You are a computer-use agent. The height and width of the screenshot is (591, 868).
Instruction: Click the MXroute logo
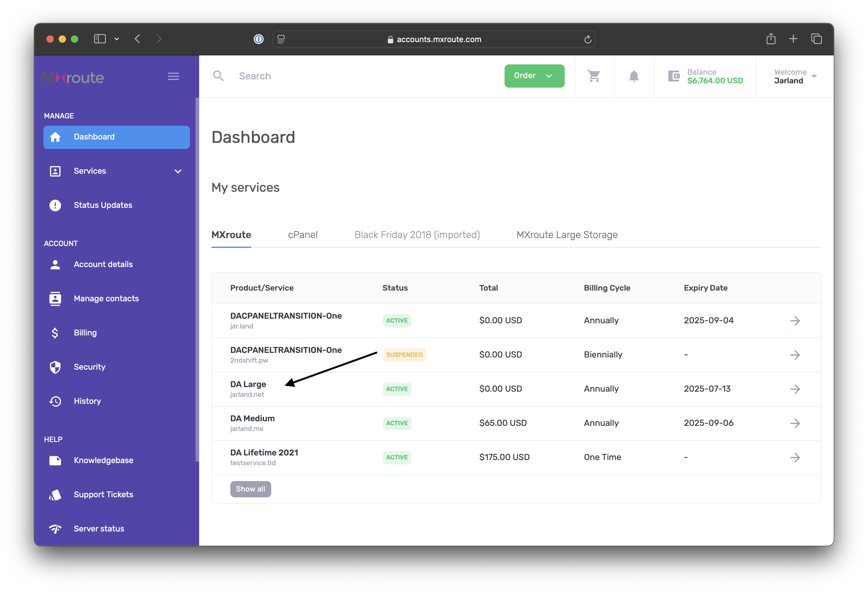[73, 77]
